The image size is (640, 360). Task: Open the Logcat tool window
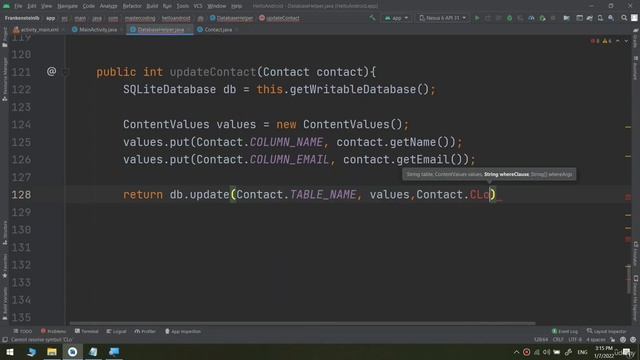pyautogui.click(x=116, y=331)
